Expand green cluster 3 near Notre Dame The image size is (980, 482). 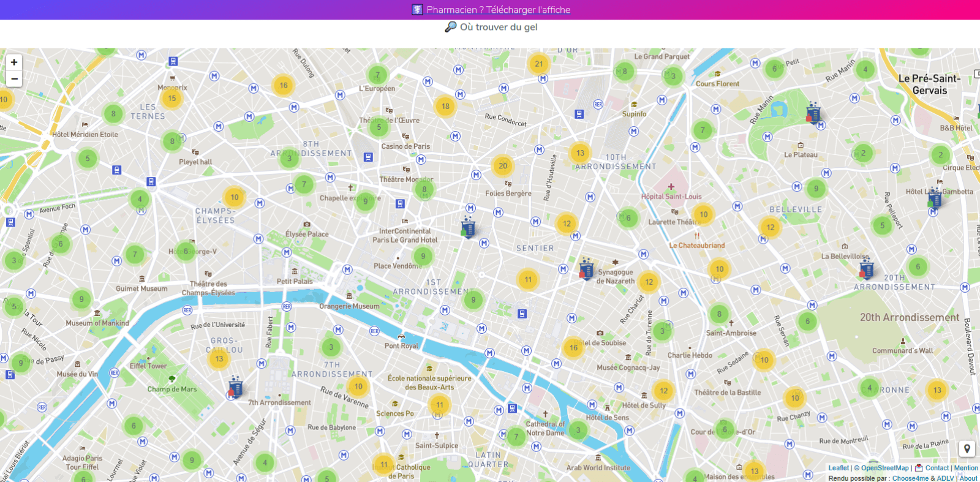[578, 430]
